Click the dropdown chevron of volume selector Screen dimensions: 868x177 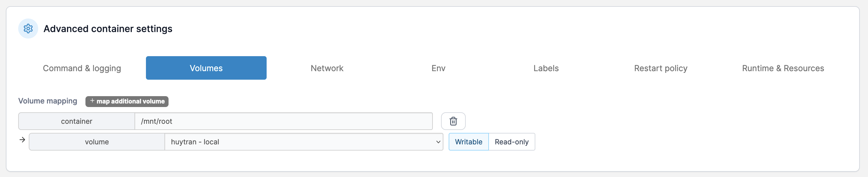tap(438, 142)
